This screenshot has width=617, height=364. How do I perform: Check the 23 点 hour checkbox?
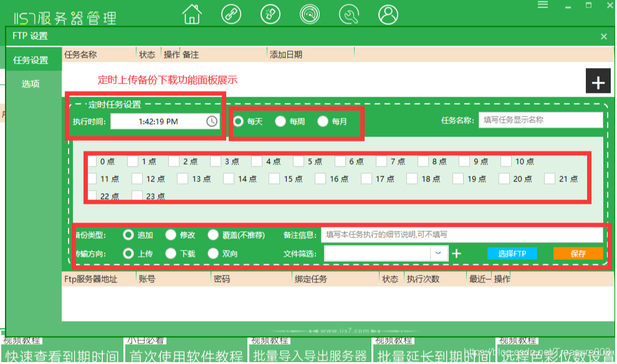pos(137,196)
